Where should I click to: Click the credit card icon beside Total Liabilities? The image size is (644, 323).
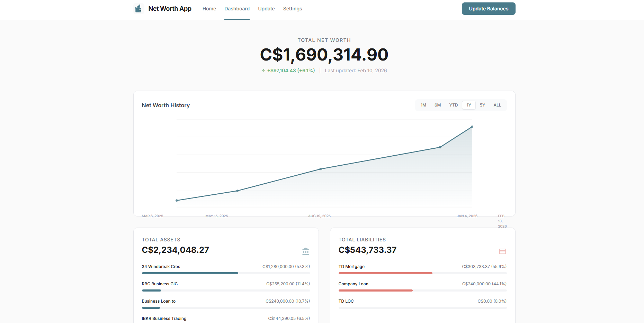tap(502, 251)
